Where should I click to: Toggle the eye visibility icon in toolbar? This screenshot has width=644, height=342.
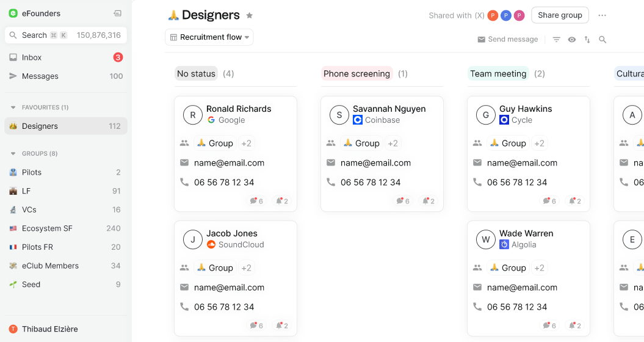click(x=572, y=40)
